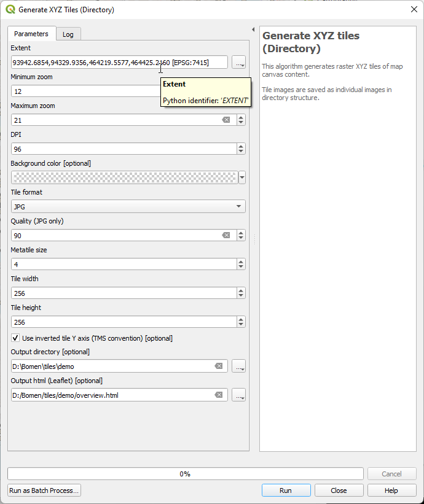
Task: Open Run as Batch Process
Action: (44, 490)
